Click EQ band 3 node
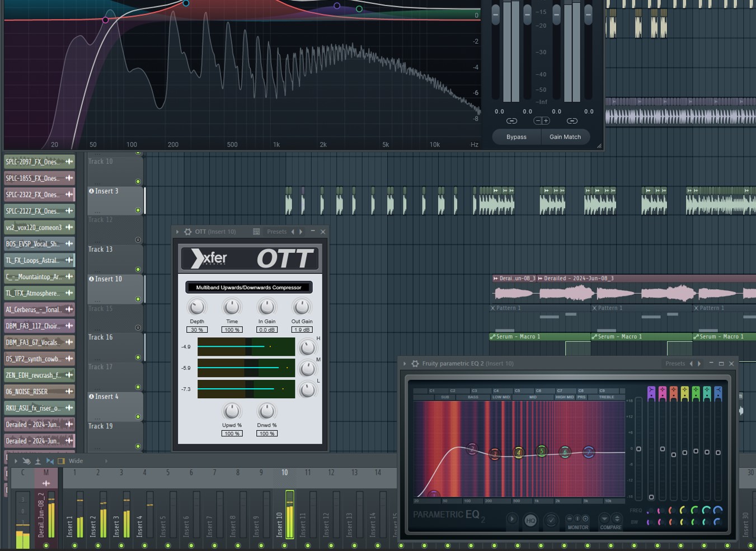Screen dimensions: 756x551 pyautogui.click(x=495, y=454)
